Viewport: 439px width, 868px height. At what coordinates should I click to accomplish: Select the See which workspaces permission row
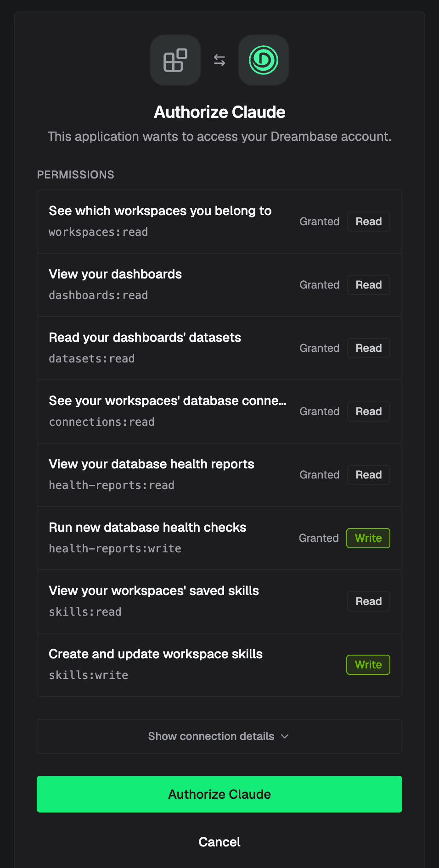[219, 222]
